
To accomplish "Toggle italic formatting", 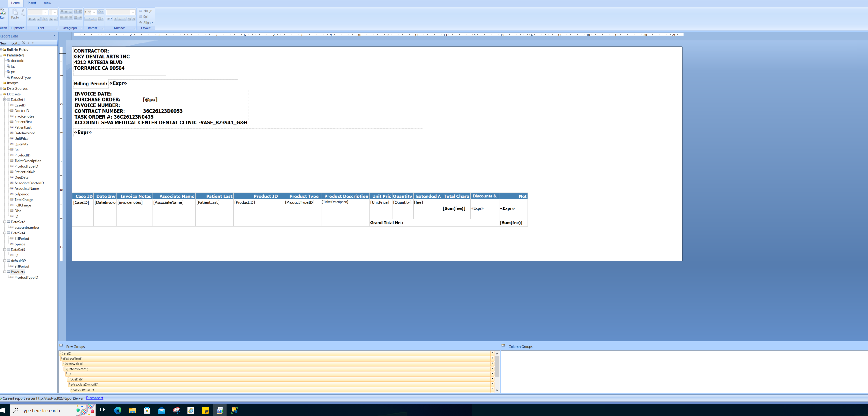I will pos(34,19).
